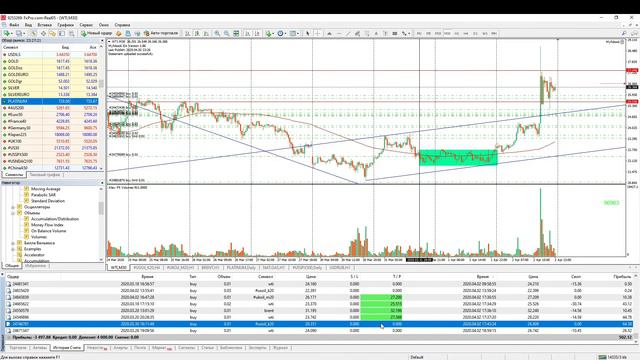This screenshot has width=640, height=360.
Task: Open the Вставка menu
Action: 44,25
